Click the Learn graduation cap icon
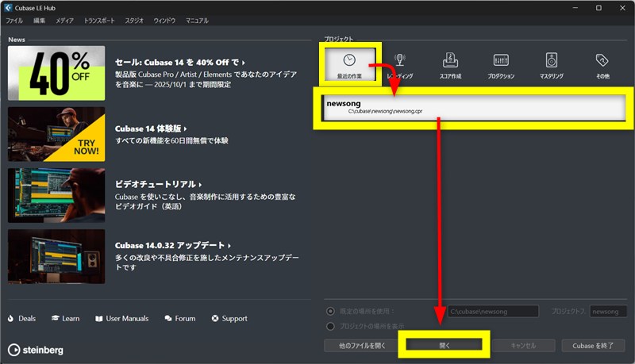The image size is (635, 364). 55,318
